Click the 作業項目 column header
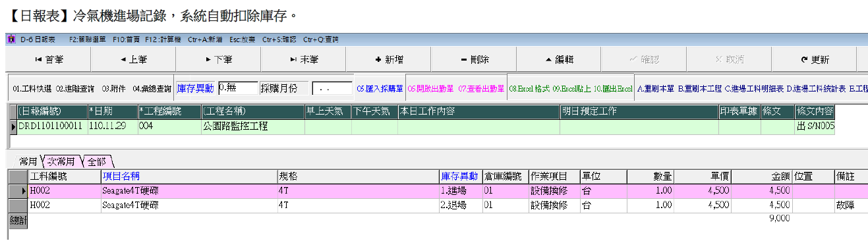Screen dimensions: 868x243 [554, 176]
